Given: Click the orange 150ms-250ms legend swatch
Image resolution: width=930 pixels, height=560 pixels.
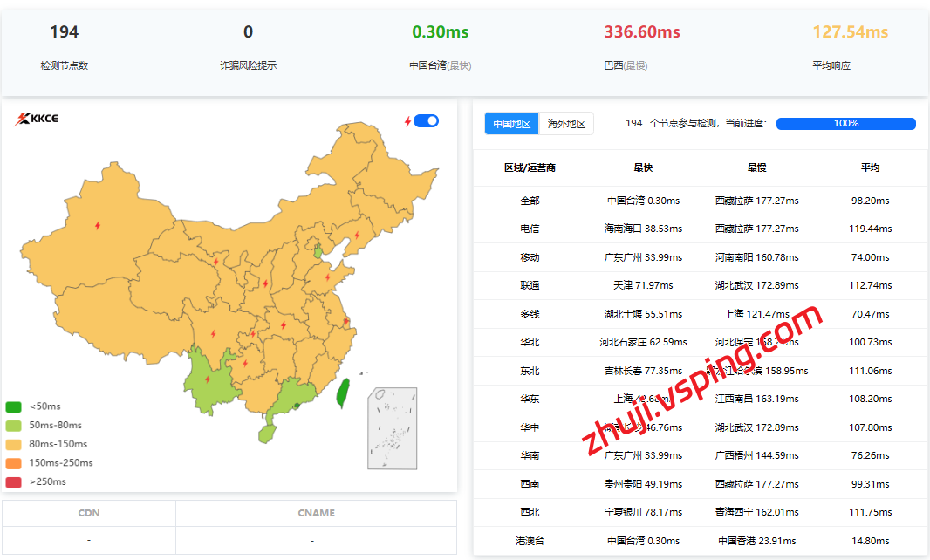Looking at the screenshot, I should click(14, 463).
